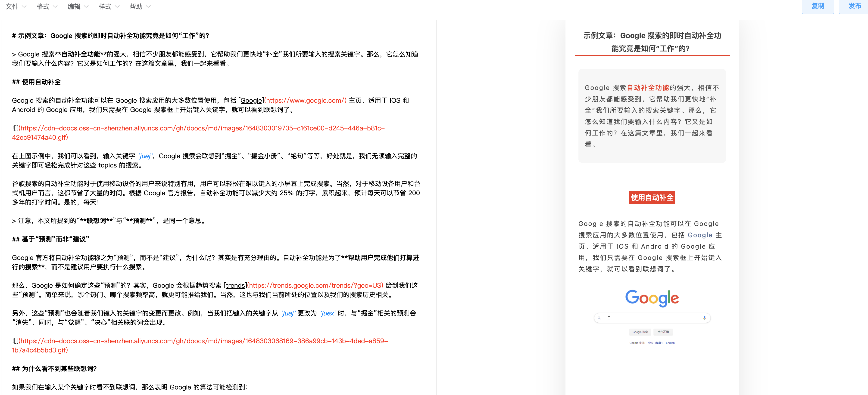Click the '## 使用自动补全' heading in editor

coord(36,82)
